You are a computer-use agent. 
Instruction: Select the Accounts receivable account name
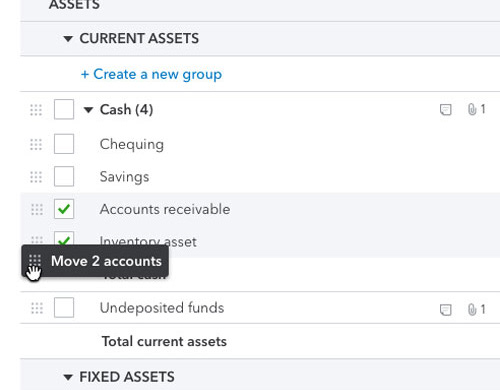[165, 209]
